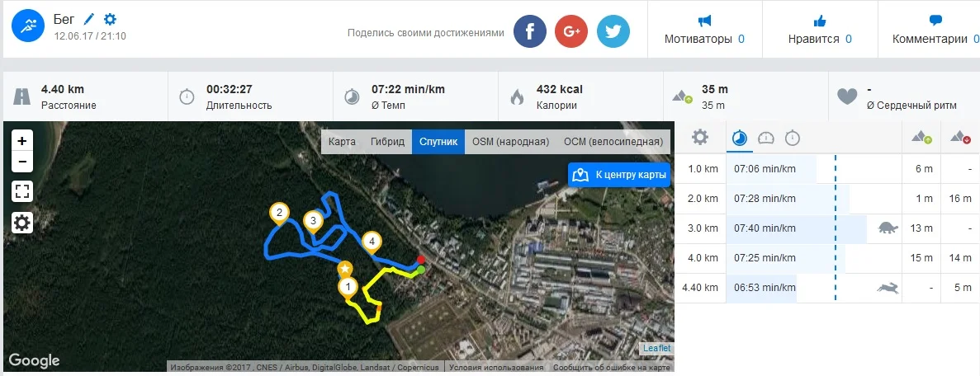980x376 pixels.
Task: Show pace column in splits table
Action: click(739, 138)
